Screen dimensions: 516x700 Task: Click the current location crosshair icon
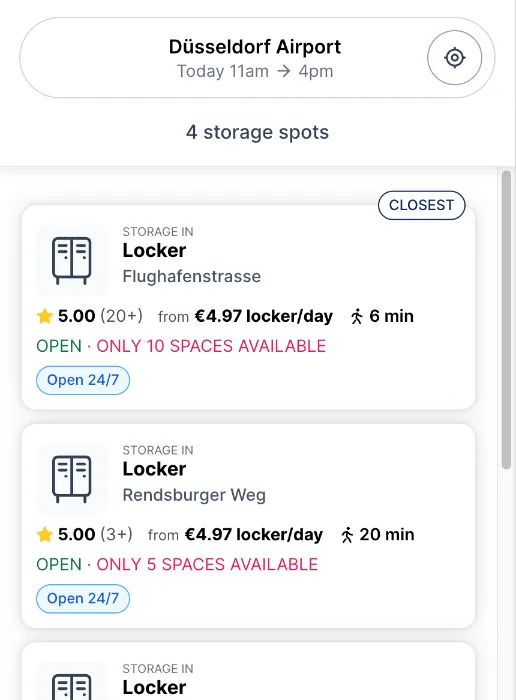click(x=454, y=58)
